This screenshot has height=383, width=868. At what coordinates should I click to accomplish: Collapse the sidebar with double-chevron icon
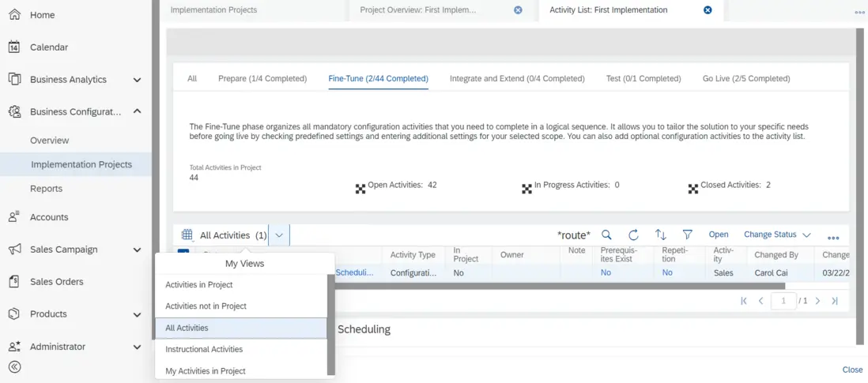click(14, 367)
